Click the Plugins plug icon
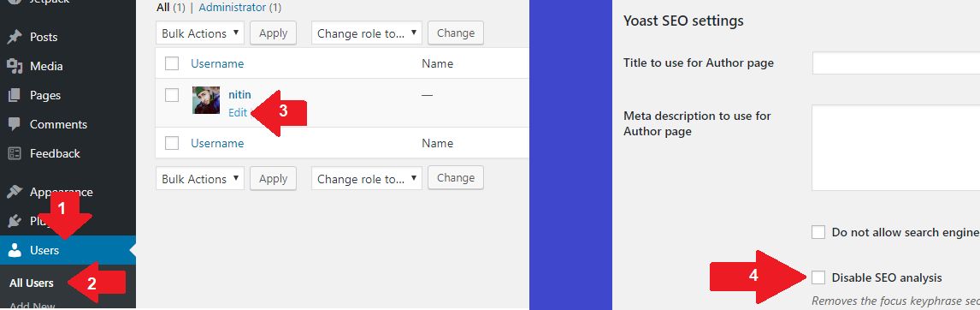980x310 pixels. pyautogui.click(x=14, y=221)
